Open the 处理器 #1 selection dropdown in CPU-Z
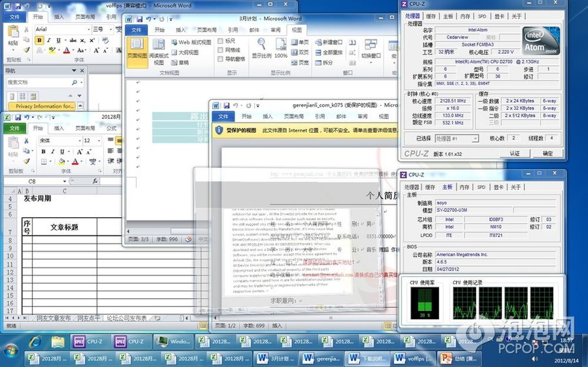The width and height of the screenshot is (588, 367). pos(475,138)
